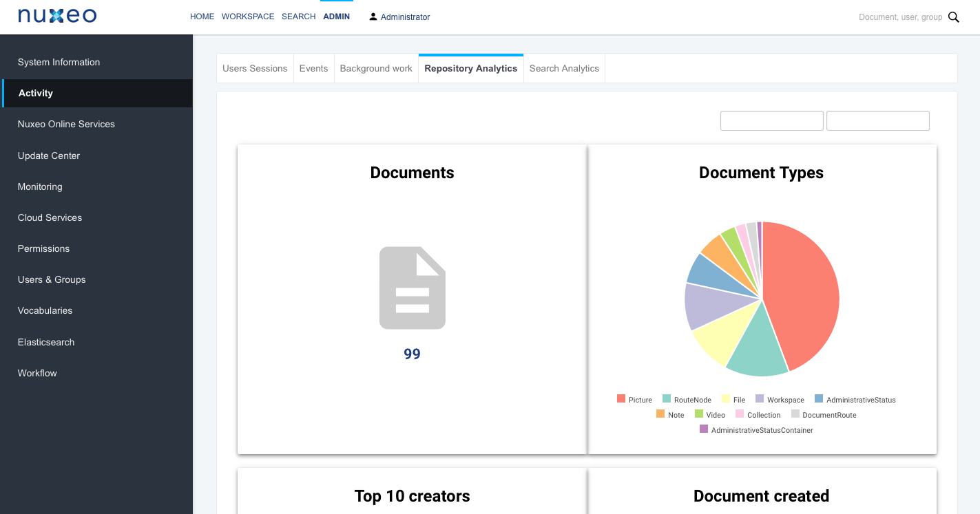Screen dimensions: 980x514
Task: Switch to Users Sessions tab
Action: point(255,68)
